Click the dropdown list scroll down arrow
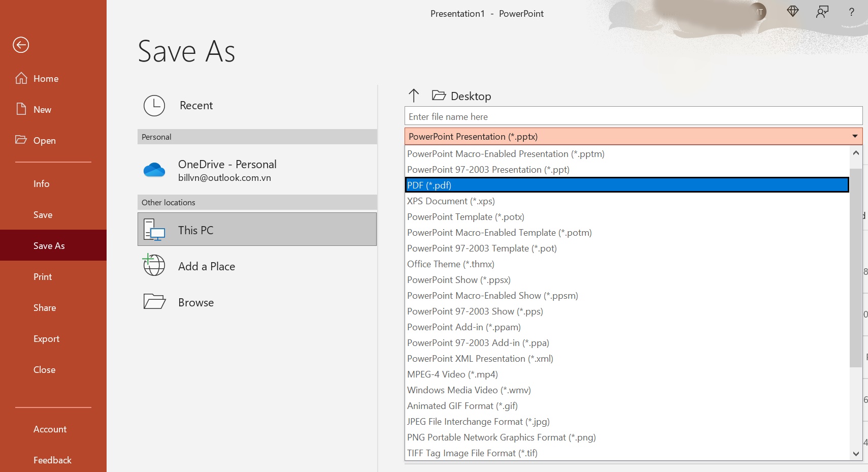The height and width of the screenshot is (472, 868). point(856,454)
